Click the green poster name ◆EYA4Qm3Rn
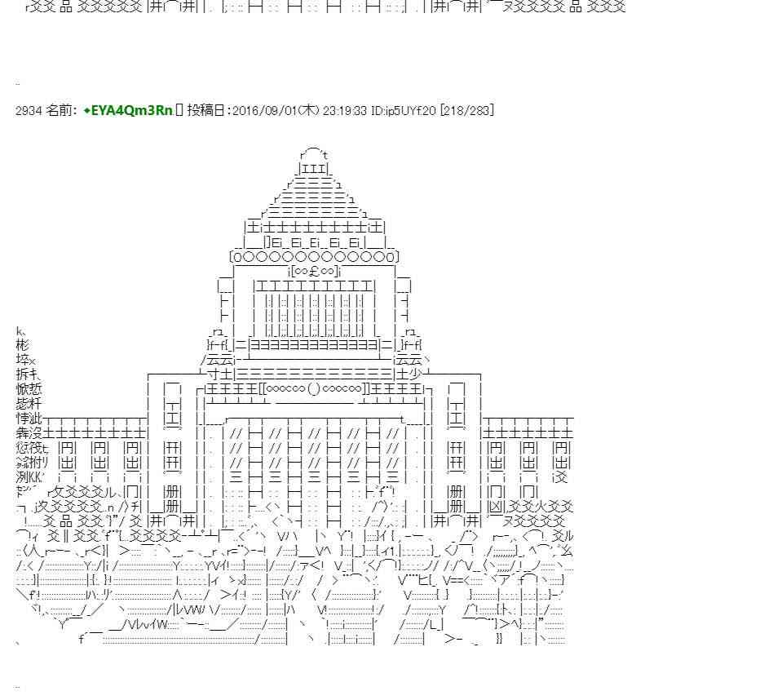 [128, 110]
